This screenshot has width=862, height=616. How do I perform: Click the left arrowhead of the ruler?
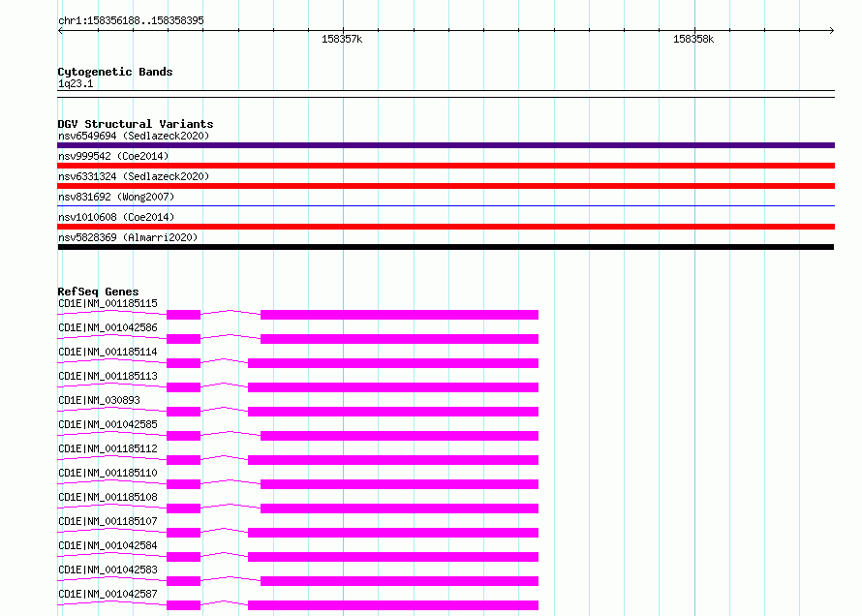point(60,31)
